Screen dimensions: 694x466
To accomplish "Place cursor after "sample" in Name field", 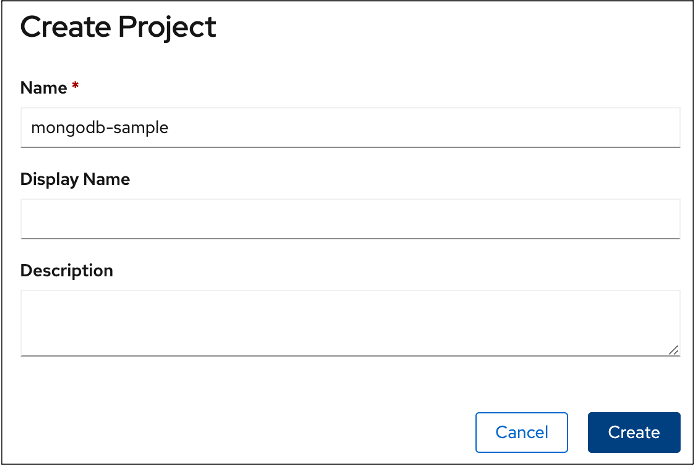I will [x=169, y=128].
